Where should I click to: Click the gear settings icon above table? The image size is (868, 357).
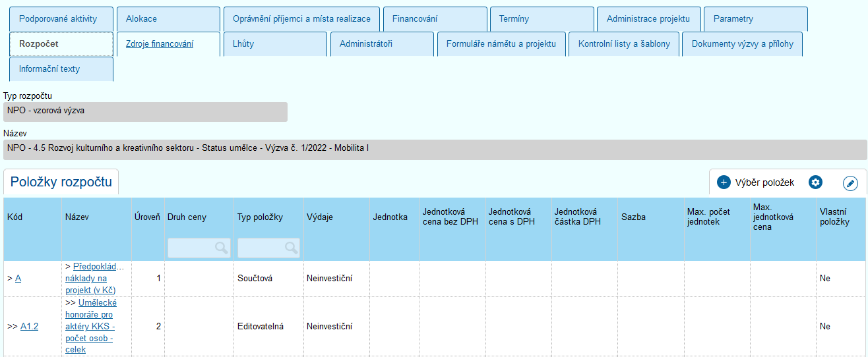pos(816,182)
